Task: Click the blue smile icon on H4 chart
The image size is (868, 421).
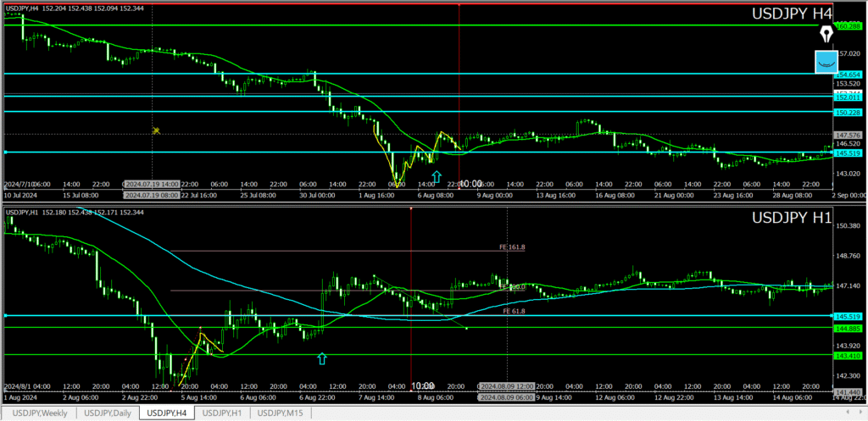Action: (826, 61)
